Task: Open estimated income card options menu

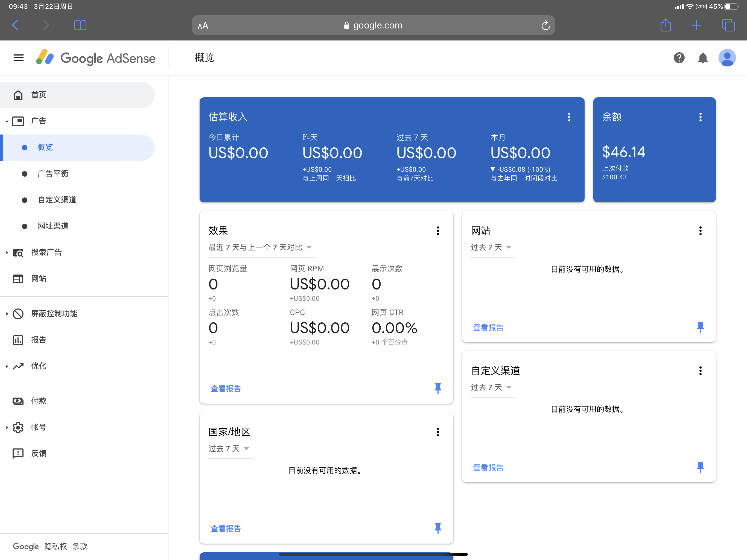Action: [x=569, y=117]
